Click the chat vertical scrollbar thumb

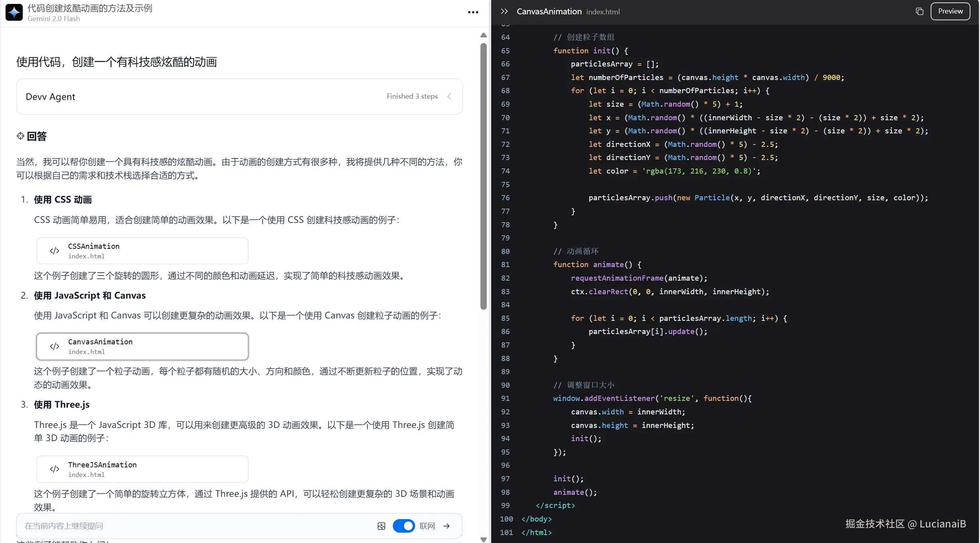484,176
